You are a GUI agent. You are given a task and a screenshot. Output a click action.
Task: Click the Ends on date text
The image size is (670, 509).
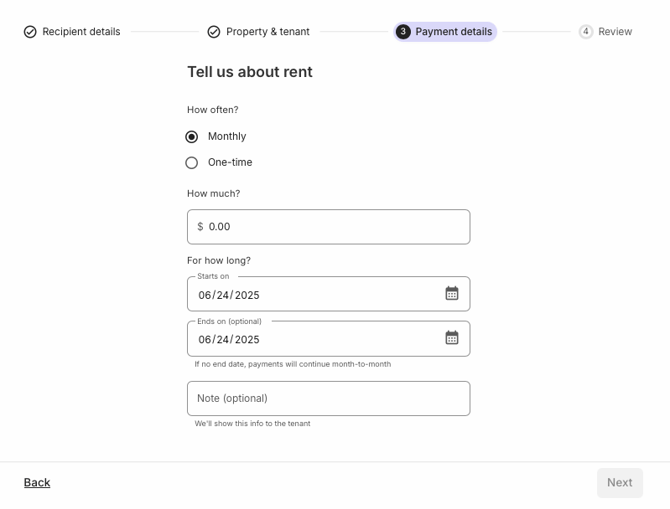(x=229, y=339)
